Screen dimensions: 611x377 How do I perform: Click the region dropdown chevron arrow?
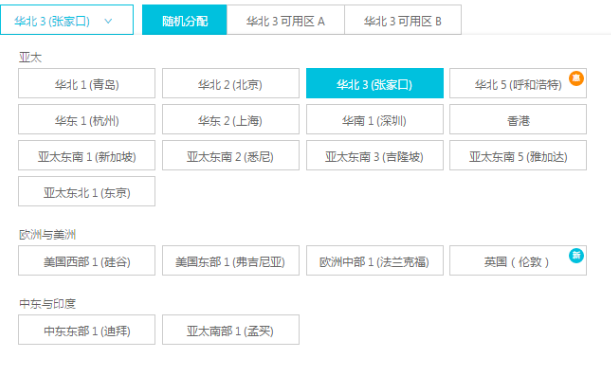108,21
